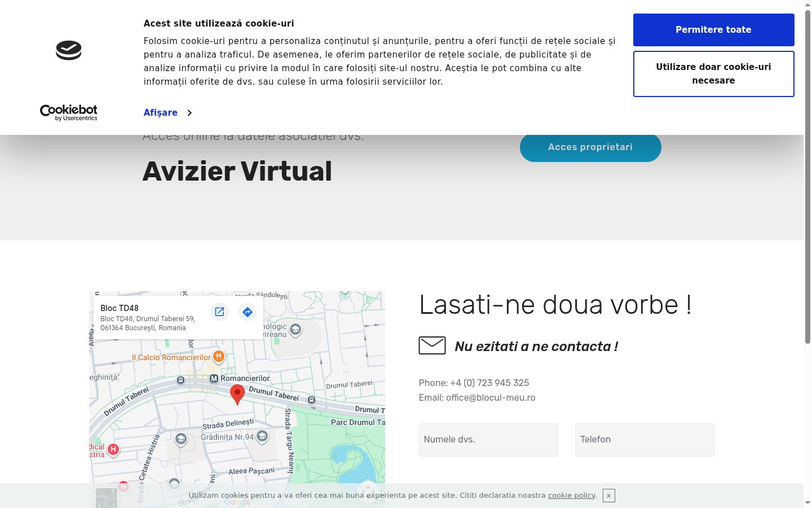
Task: Open the Bloc TD48 map in new window
Action: click(x=219, y=312)
